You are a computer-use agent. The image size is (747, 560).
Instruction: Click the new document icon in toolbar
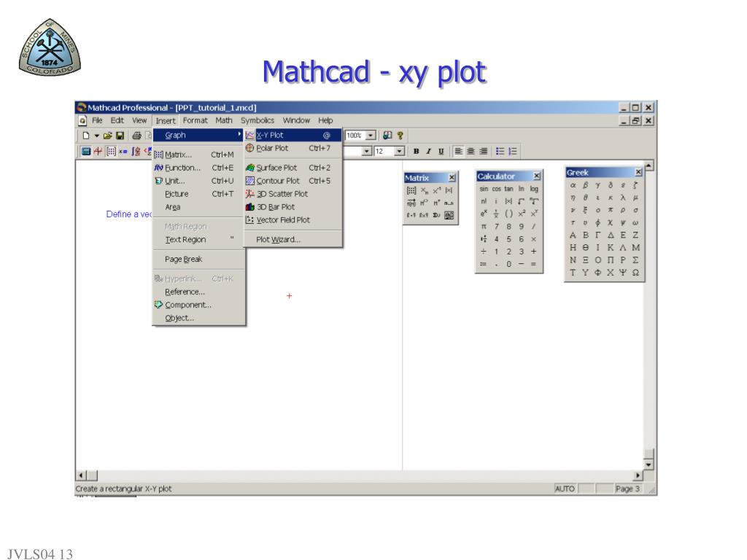(86, 136)
